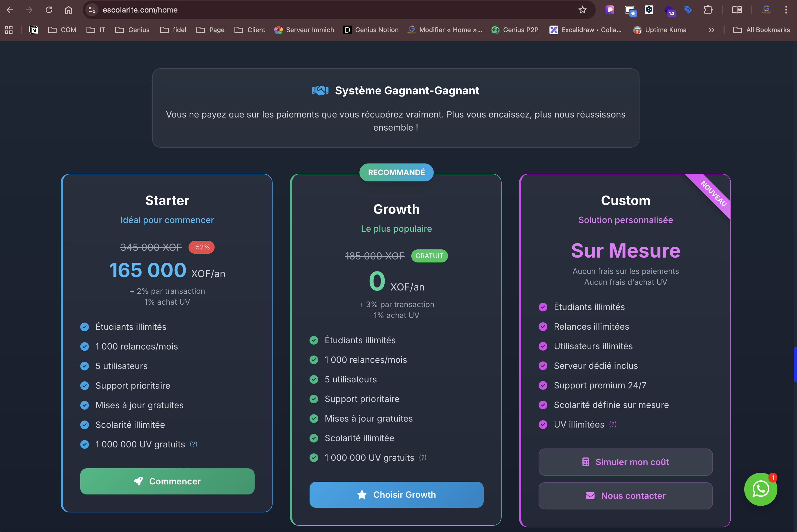This screenshot has height=532, width=797.
Task: Click Simuler mon coût button
Action: [625, 462]
